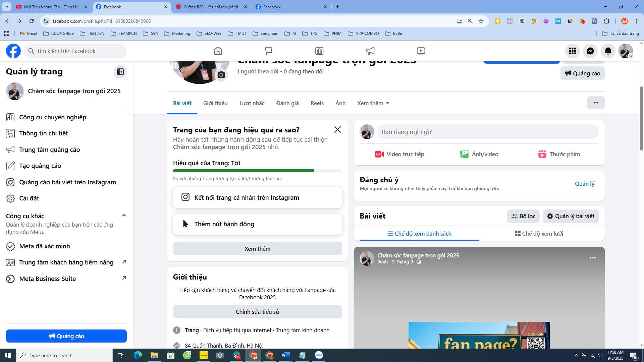Open the Chrome extensions puzzle icon
Screen dimensions: 644x362
tap(606, 21)
